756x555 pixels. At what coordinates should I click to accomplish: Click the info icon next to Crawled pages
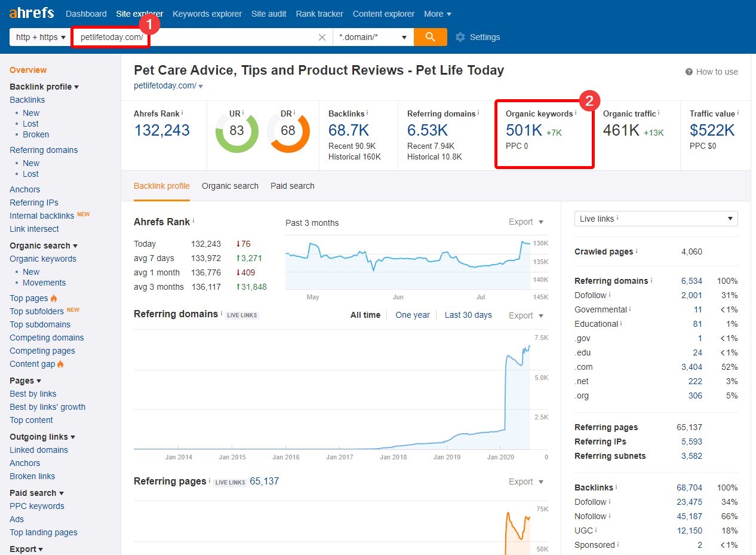637,252
